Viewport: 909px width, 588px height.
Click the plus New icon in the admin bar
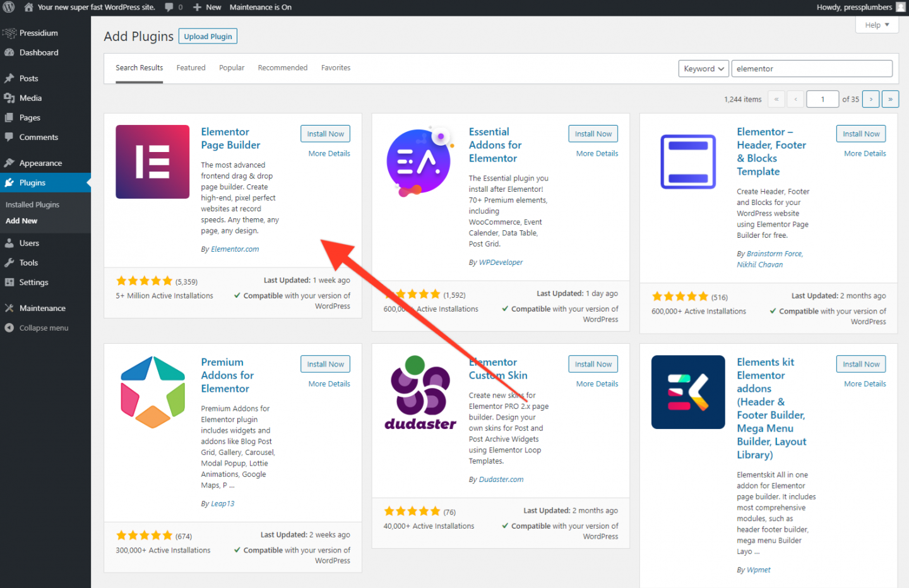pyautogui.click(x=197, y=8)
